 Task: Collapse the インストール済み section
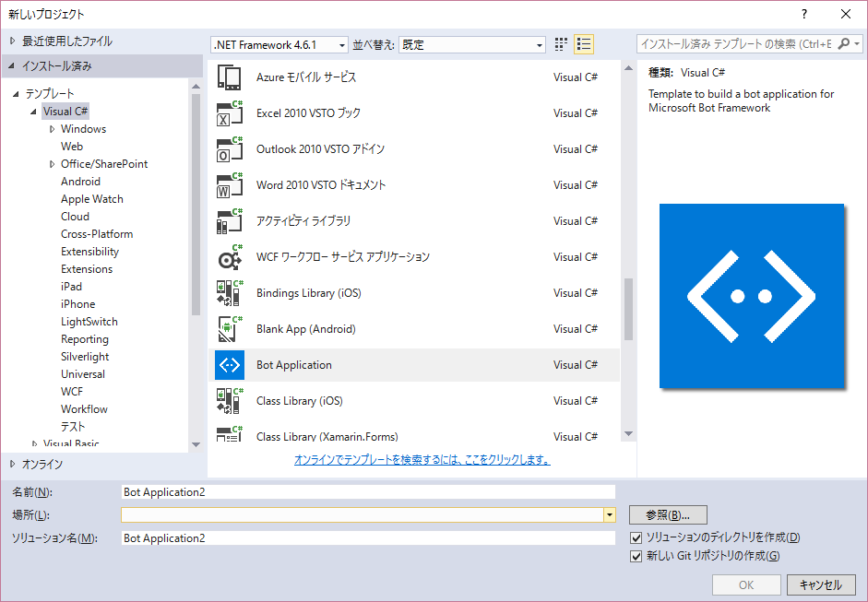point(12,66)
